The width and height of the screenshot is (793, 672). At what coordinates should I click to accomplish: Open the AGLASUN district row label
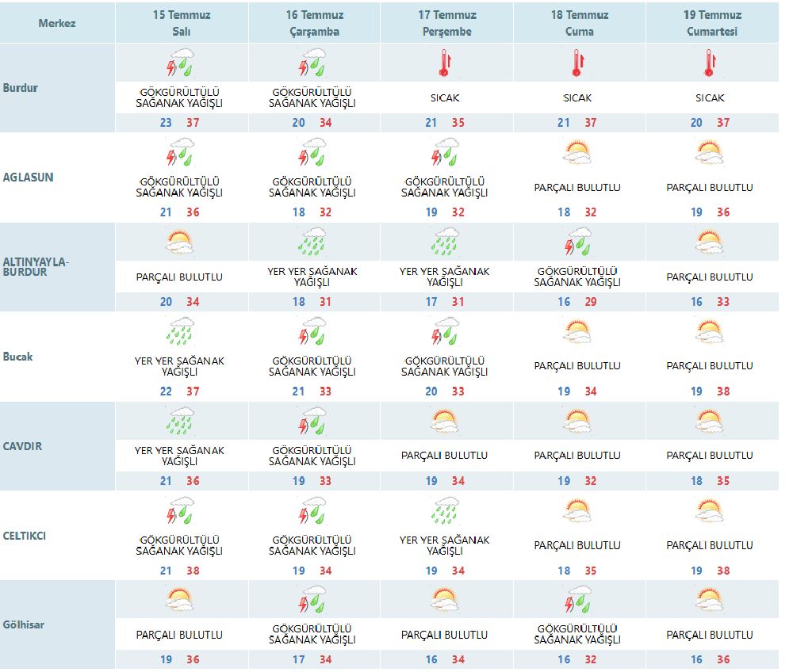[x=29, y=178]
